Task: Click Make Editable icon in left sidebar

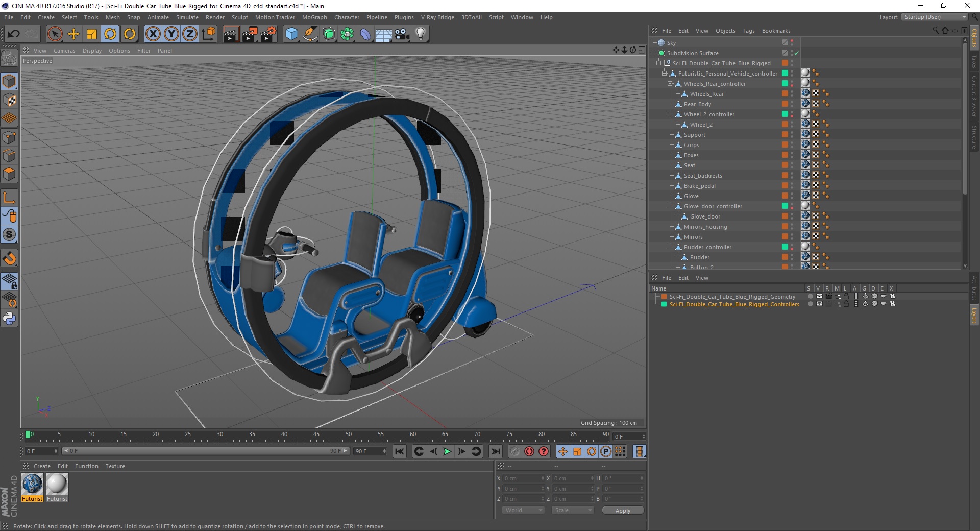Action: (9, 58)
